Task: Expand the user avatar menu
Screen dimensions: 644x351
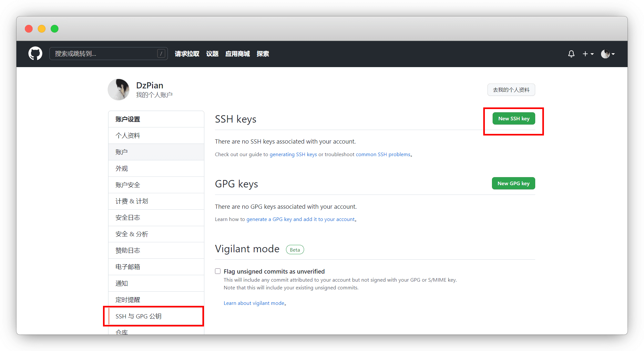Action: click(608, 54)
